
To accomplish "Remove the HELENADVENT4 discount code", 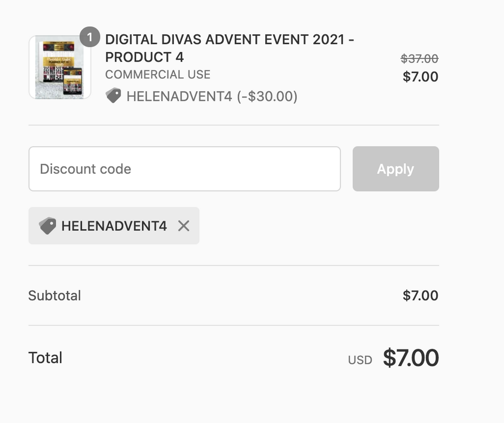I will pos(184,226).
